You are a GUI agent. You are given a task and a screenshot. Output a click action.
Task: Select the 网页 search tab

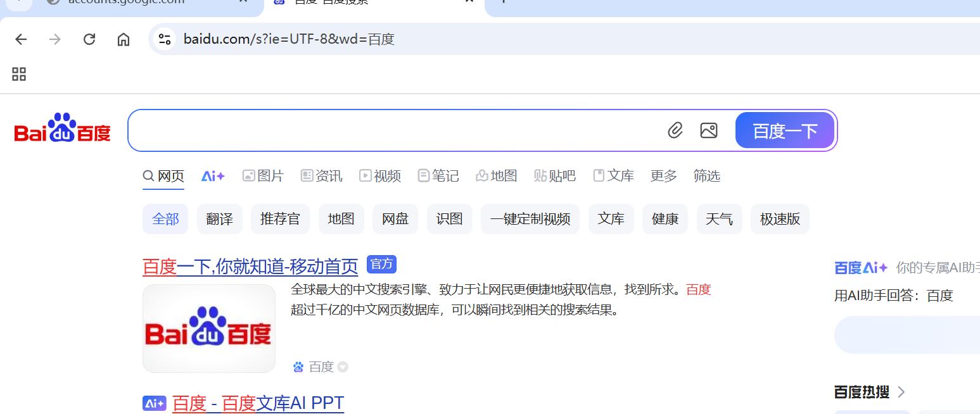pyautogui.click(x=163, y=176)
